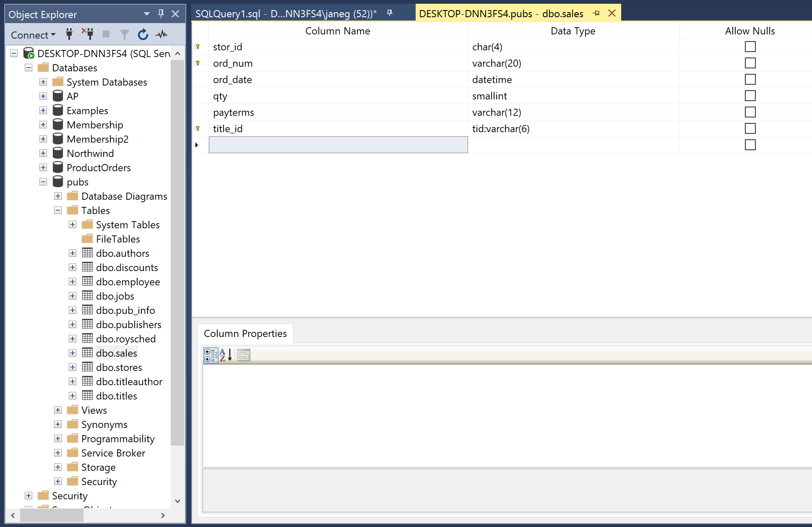
Task: Collapse the pubs database node
Action: click(x=43, y=182)
